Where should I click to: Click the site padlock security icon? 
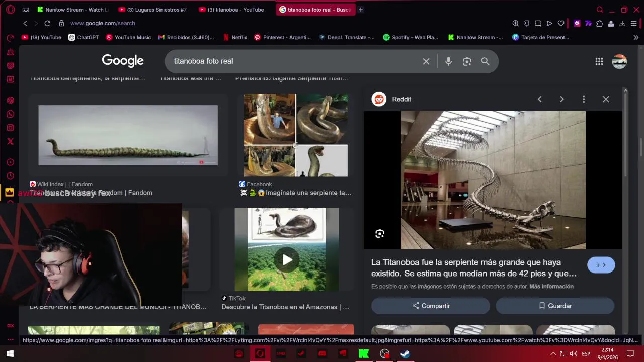tap(61, 23)
